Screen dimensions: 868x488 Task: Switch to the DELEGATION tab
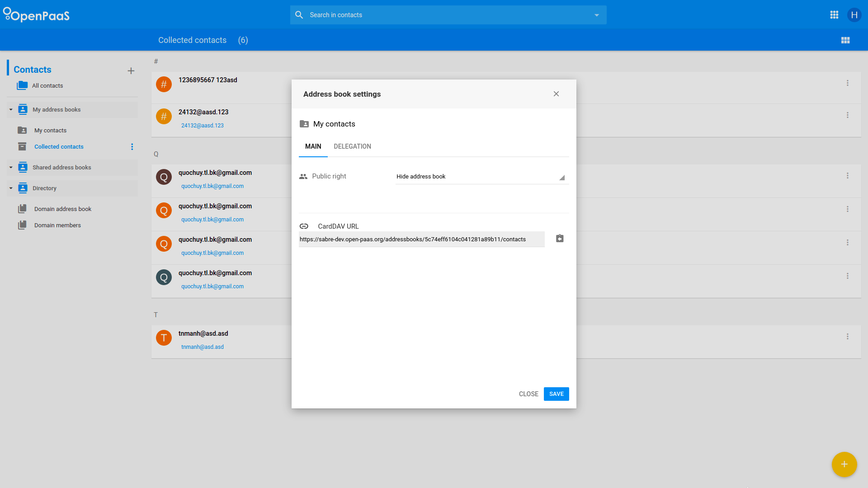pyautogui.click(x=353, y=146)
